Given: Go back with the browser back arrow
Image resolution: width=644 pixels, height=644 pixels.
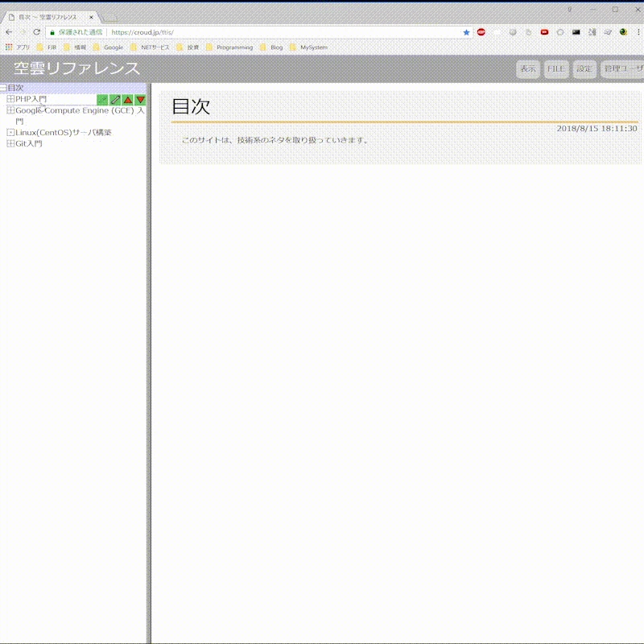Looking at the screenshot, I should coord(9,32).
